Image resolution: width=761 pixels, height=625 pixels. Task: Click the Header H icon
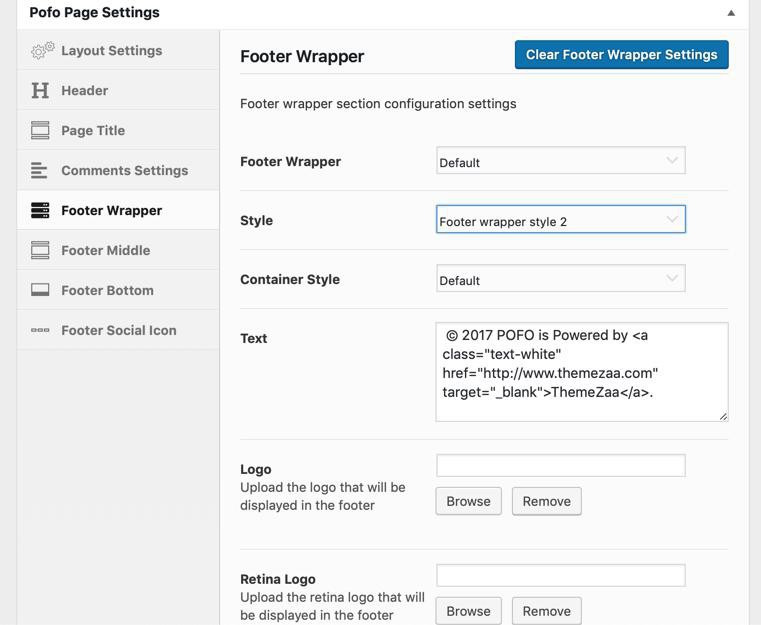pyautogui.click(x=40, y=91)
